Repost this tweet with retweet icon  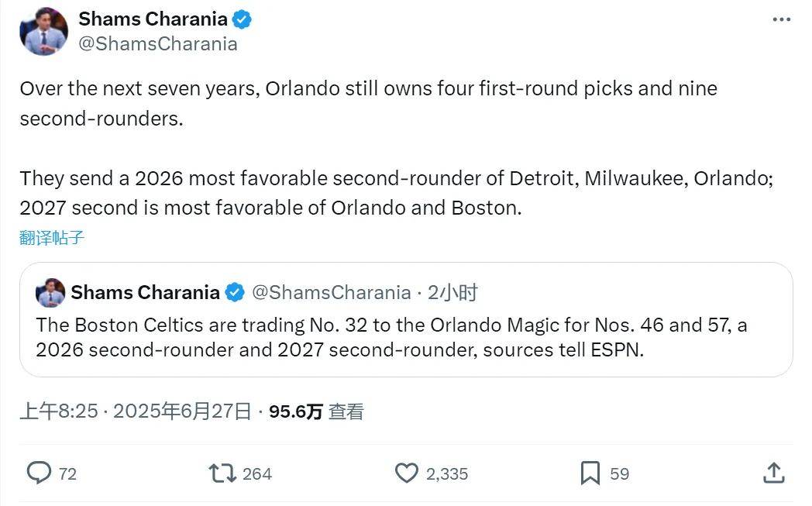coord(222,473)
